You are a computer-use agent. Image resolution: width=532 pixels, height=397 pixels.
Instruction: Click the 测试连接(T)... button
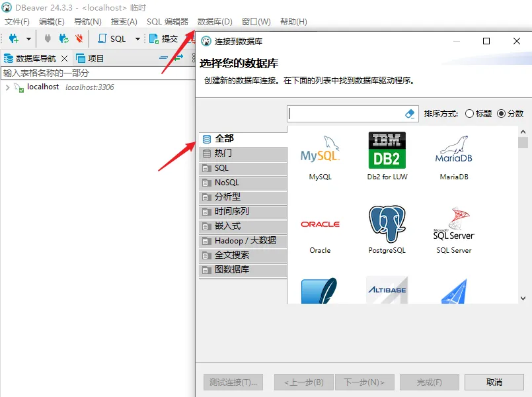(233, 382)
